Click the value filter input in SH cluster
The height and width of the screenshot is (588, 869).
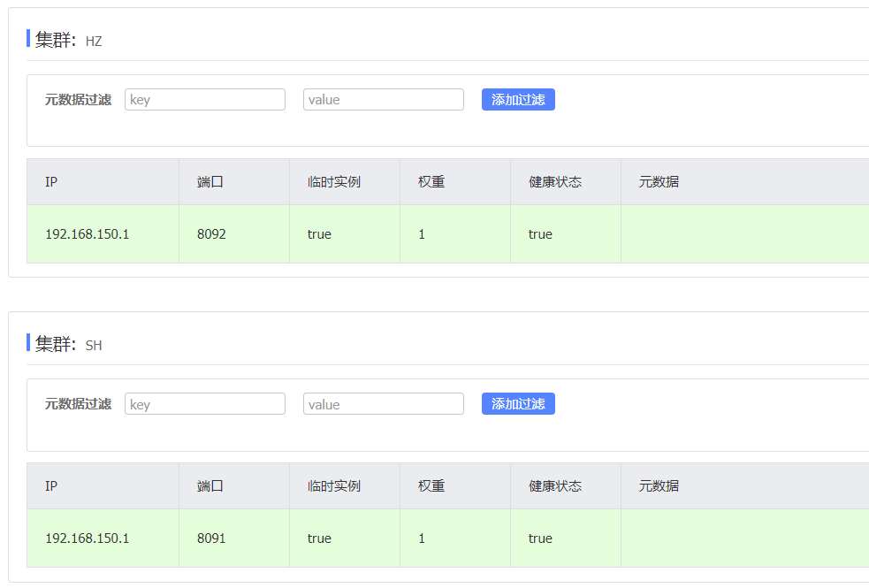pos(383,404)
